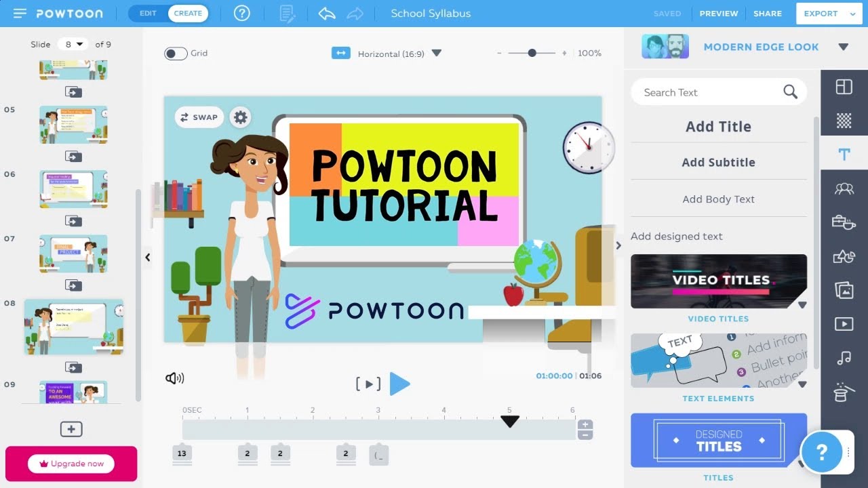This screenshot has height=488, width=868.
Task: Click the large blue play button
Action: click(399, 384)
